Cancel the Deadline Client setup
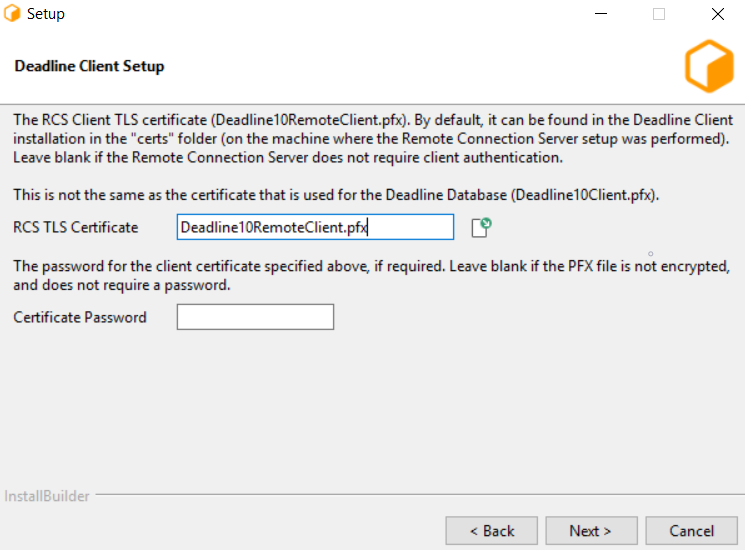The height and width of the screenshot is (550, 745). [x=691, y=531]
